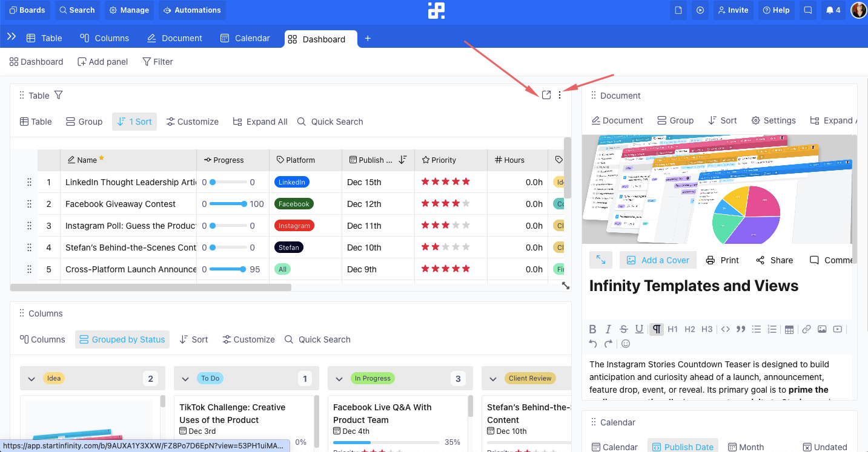Expand the To Do column group chevron
Screen dimensions: 868x452
pyautogui.click(x=185, y=378)
